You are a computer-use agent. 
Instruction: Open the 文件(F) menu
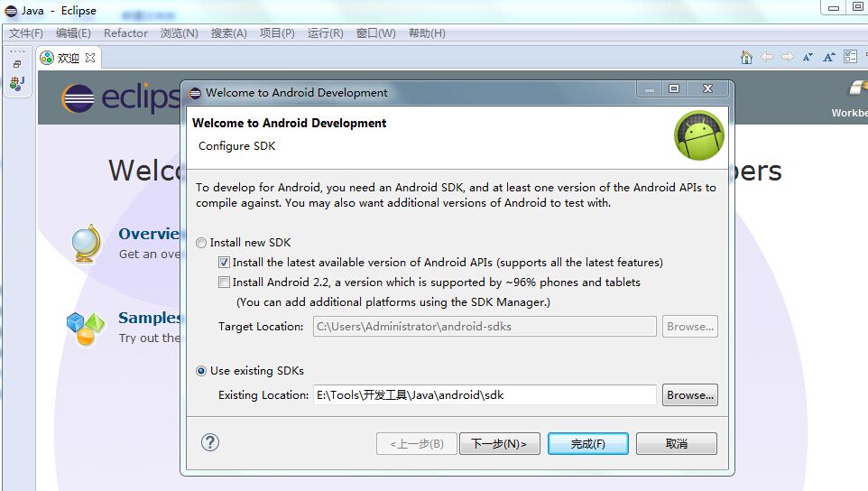[26, 33]
